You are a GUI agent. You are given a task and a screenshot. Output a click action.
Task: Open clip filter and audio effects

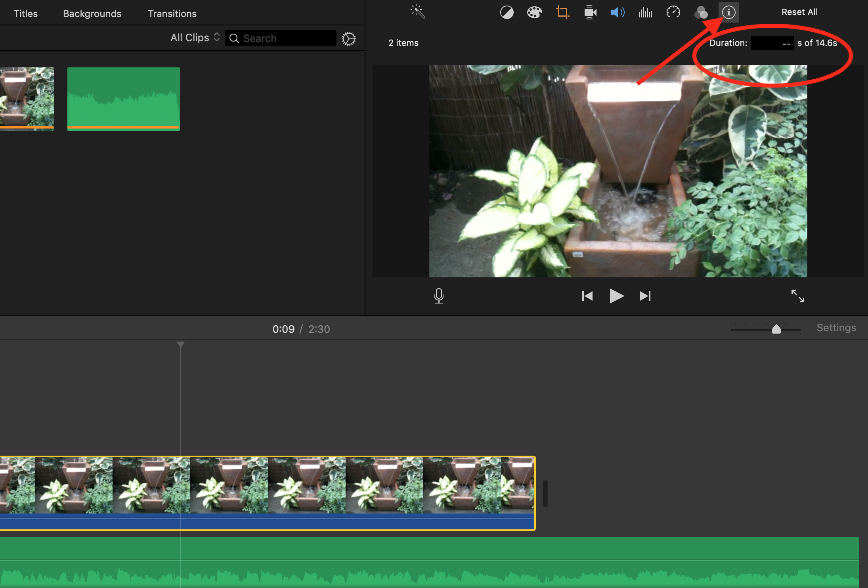pyautogui.click(x=701, y=13)
